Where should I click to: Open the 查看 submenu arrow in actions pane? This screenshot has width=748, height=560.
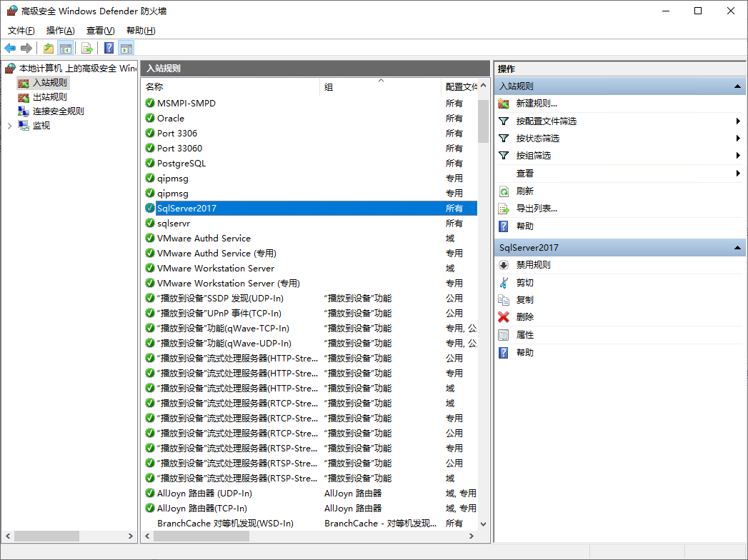[738, 173]
